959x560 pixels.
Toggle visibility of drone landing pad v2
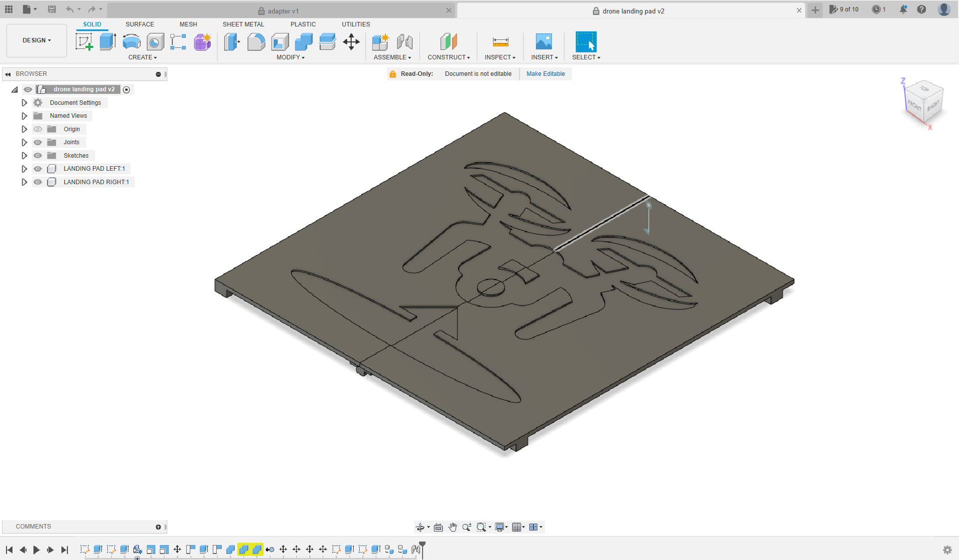pos(28,89)
